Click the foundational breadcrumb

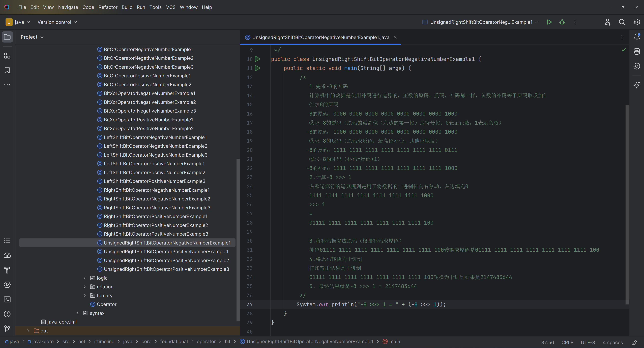(174, 341)
